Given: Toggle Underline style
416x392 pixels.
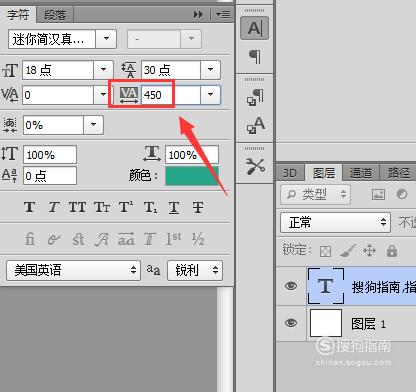Looking at the screenshot, I should click(174, 207).
